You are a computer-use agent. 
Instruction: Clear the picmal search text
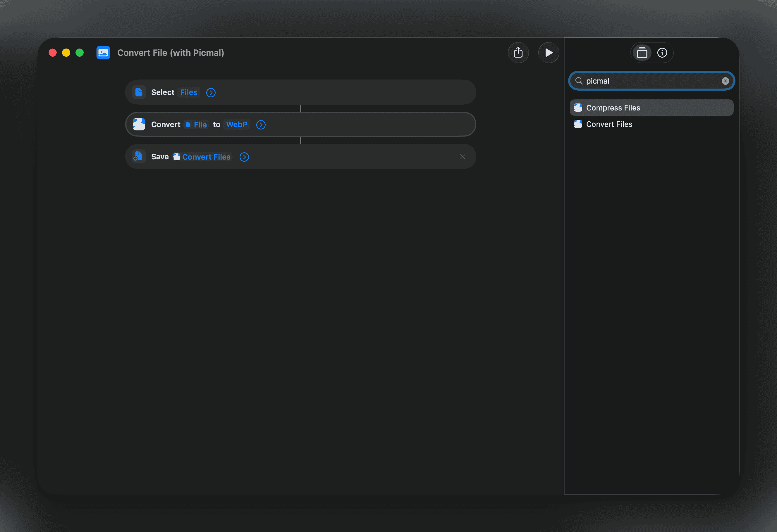pyautogui.click(x=725, y=81)
